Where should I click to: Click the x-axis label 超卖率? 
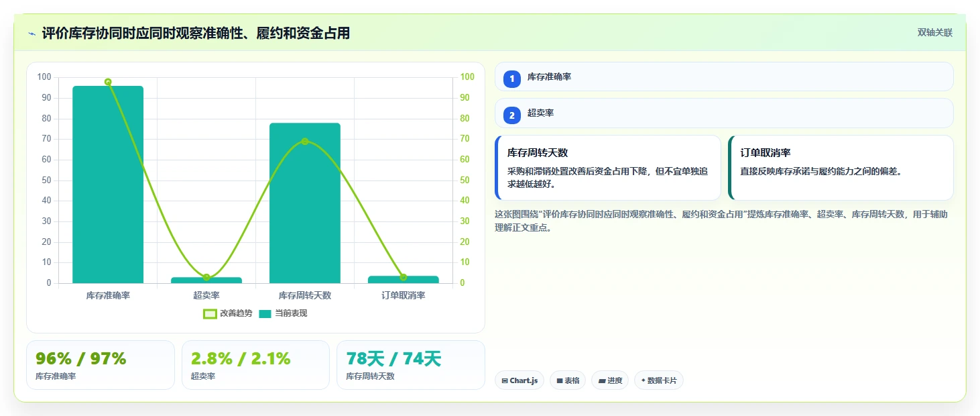(206, 295)
